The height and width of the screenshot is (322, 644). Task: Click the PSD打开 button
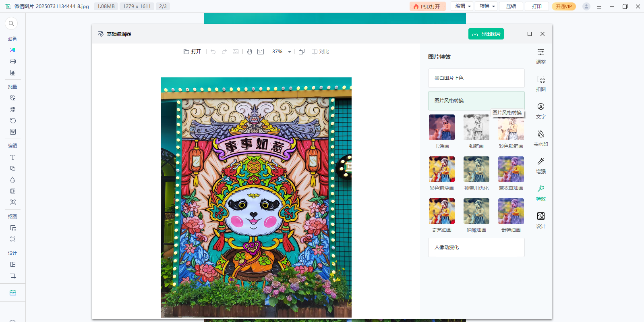pyautogui.click(x=427, y=6)
